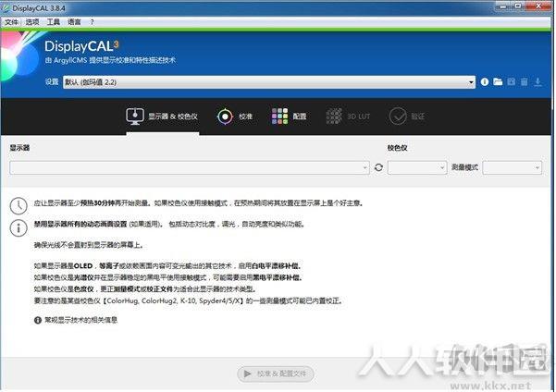Show settings info icon next to preset

pyautogui.click(x=485, y=82)
